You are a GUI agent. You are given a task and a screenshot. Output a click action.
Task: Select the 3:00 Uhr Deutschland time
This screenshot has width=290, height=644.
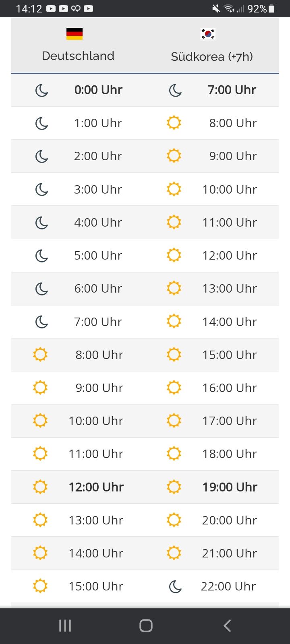(x=98, y=189)
